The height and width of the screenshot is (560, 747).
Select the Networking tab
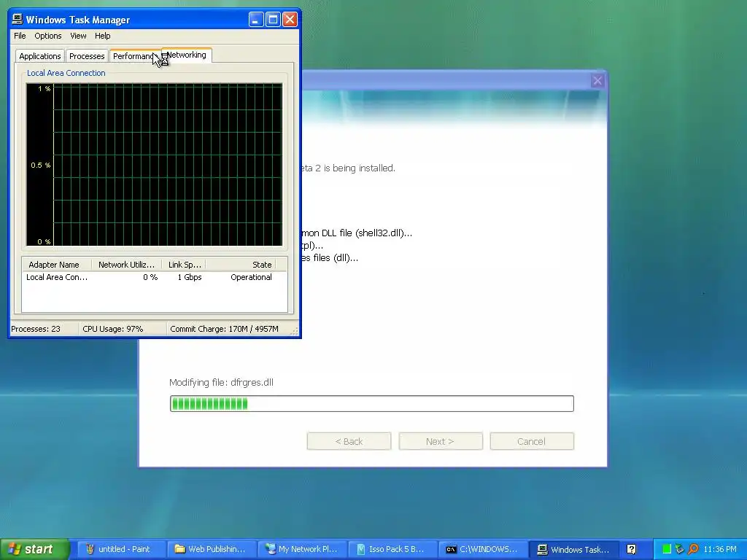tap(187, 55)
